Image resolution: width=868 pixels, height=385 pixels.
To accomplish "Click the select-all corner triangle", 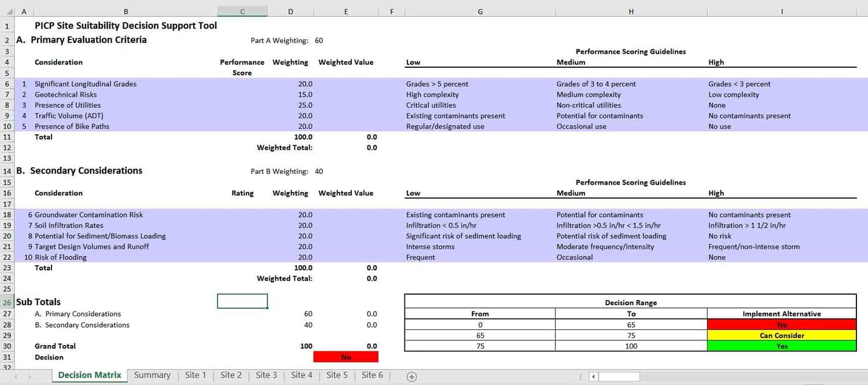I will click(x=9, y=12).
